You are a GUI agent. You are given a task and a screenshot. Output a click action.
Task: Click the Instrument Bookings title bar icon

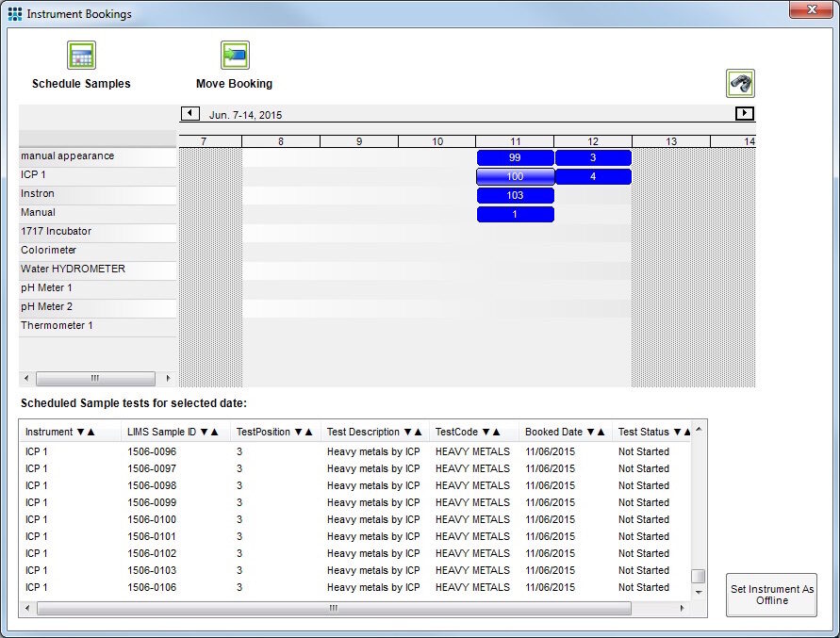pyautogui.click(x=15, y=14)
